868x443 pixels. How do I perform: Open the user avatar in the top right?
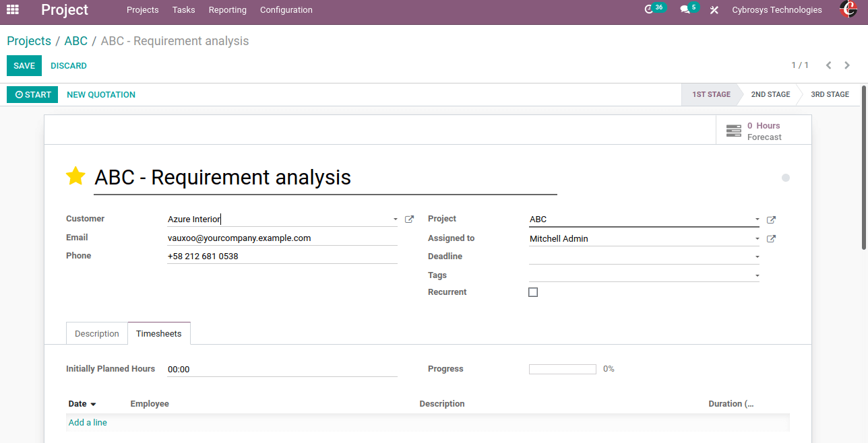pyautogui.click(x=848, y=9)
